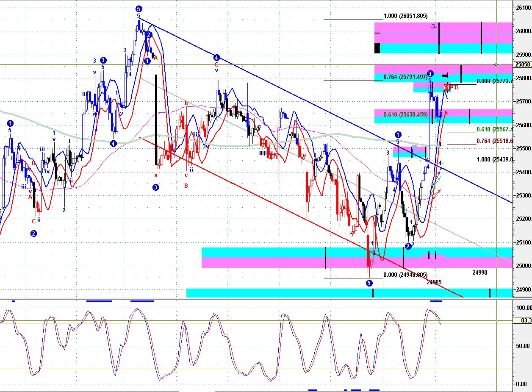532x392 pixels.
Task: Select the 83.3 oscillator value on axis
Action: 526,321
